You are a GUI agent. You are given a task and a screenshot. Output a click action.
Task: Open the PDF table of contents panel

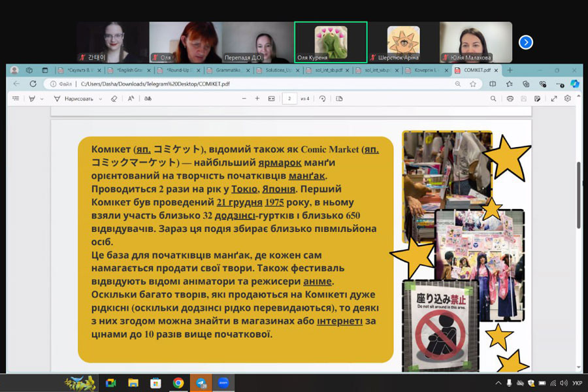pyautogui.click(x=15, y=99)
